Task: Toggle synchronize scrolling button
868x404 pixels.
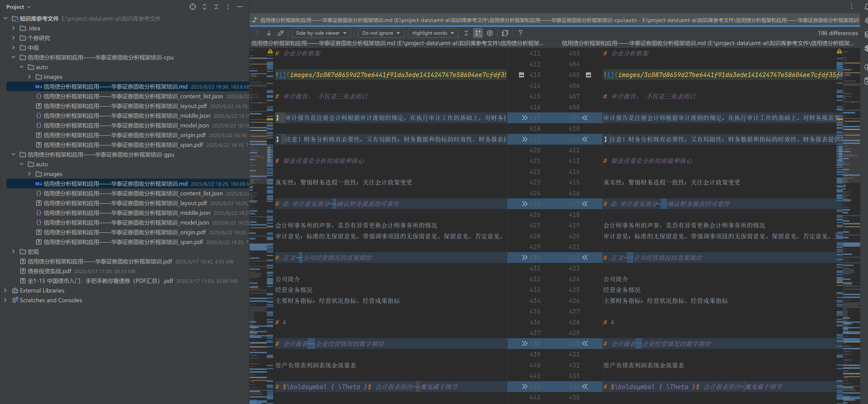Action: pyautogui.click(x=478, y=33)
